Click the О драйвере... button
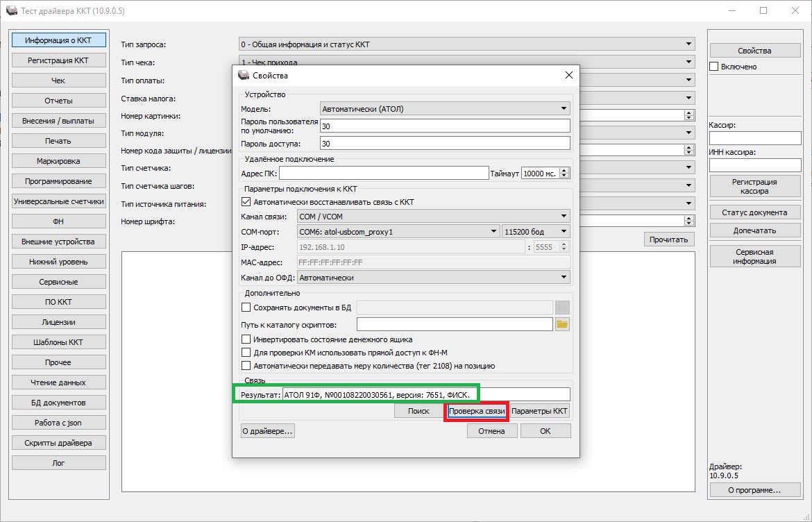812x522 pixels. pyautogui.click(x=267, y=431)
